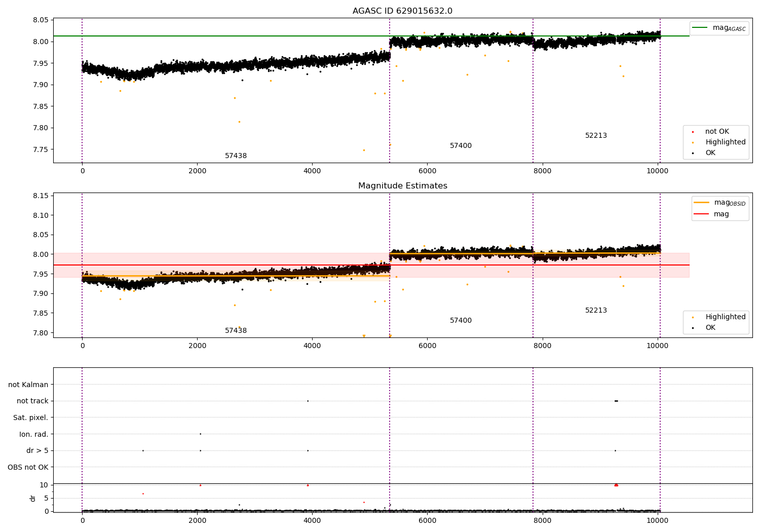The width and height of the screenshot is (760, 532).
Task: Click the 8.05 tick in the AGASC plot
Action: [x=41, y=20]
